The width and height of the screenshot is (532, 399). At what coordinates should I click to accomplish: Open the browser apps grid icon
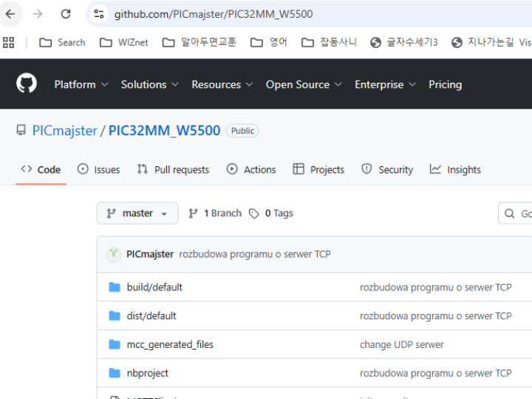pos(9,42)
